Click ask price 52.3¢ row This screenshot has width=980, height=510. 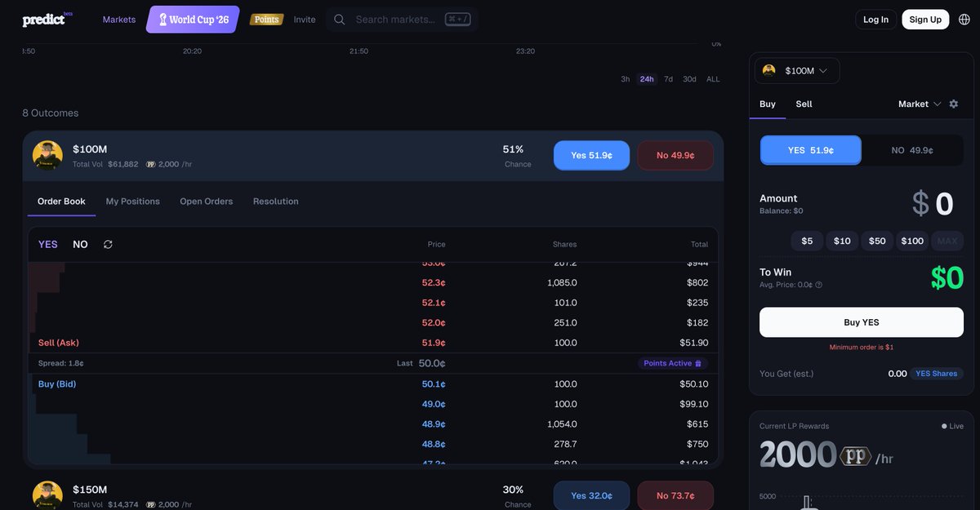click(x=373, y=282)
